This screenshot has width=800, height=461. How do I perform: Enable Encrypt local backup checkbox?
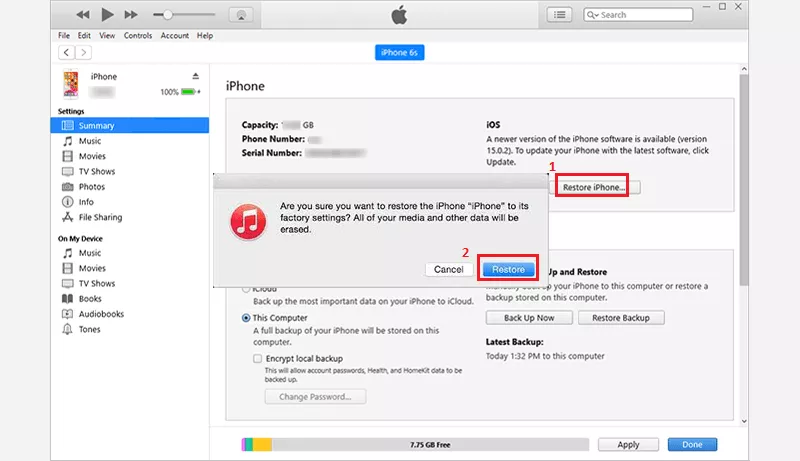click(258, 358)
